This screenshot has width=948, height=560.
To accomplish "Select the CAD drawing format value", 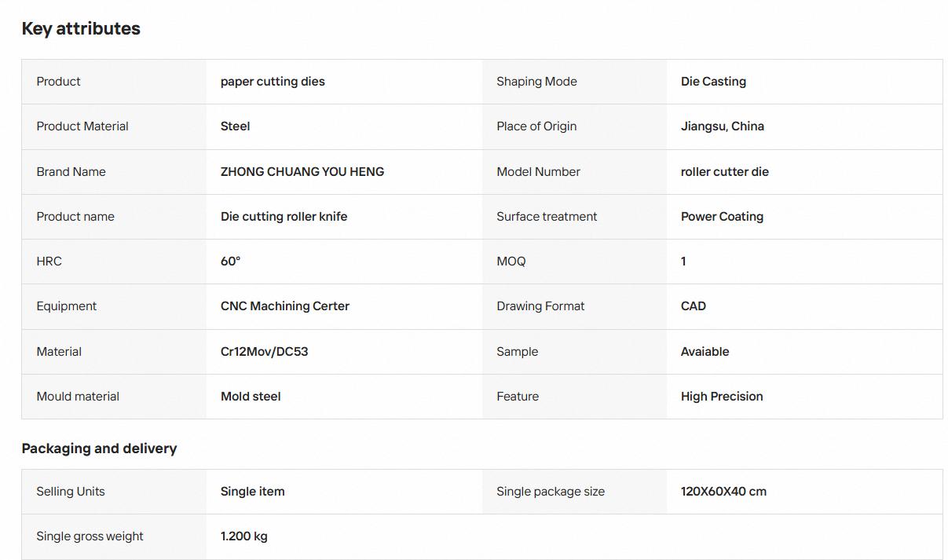I will (x=694, y=306).
